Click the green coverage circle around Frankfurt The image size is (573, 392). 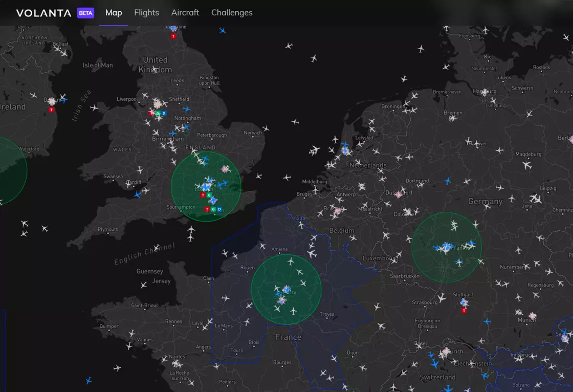coord(447,248)
